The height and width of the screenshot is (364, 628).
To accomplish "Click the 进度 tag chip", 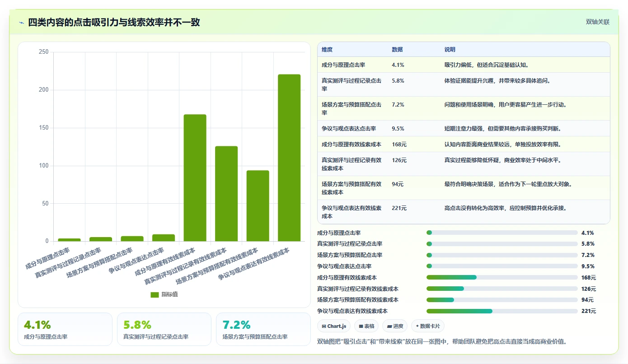I will pos(395,326).
